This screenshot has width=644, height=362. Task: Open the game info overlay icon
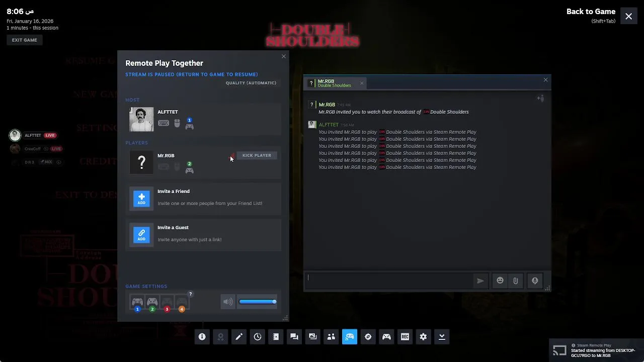click(202, 337)
